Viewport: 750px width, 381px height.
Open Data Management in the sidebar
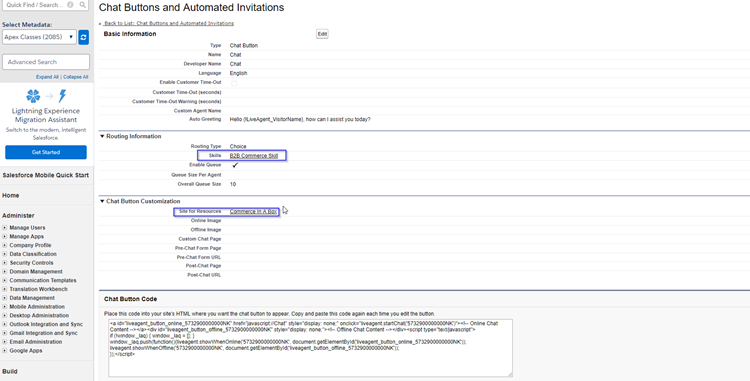(32, 298)
